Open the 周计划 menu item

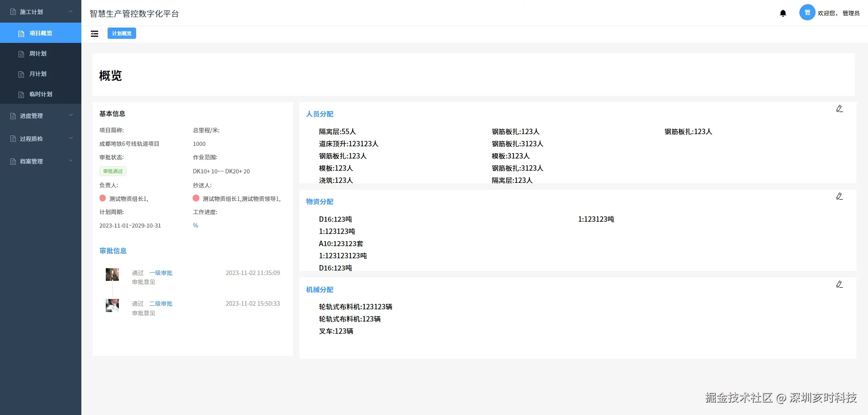41,53
